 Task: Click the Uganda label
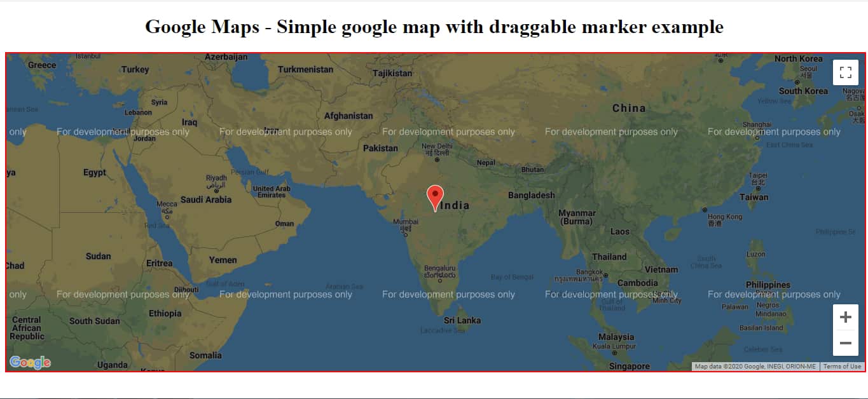click(x=112, y=365)
